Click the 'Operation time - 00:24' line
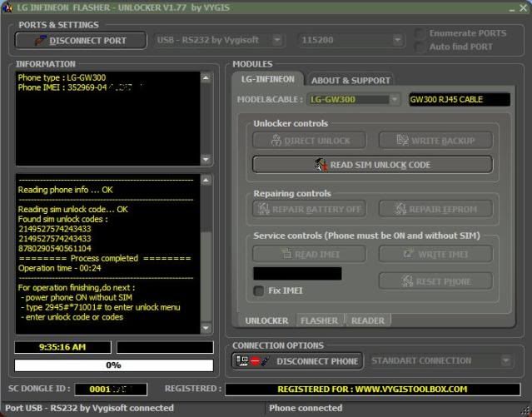532x417 pixels. [x=60, y=268]
